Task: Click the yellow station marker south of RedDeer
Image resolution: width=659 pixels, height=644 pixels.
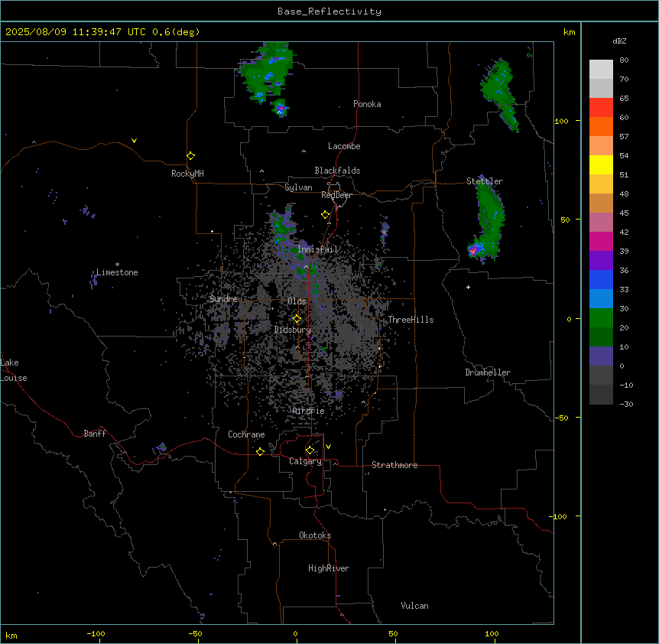Action: 326,214
